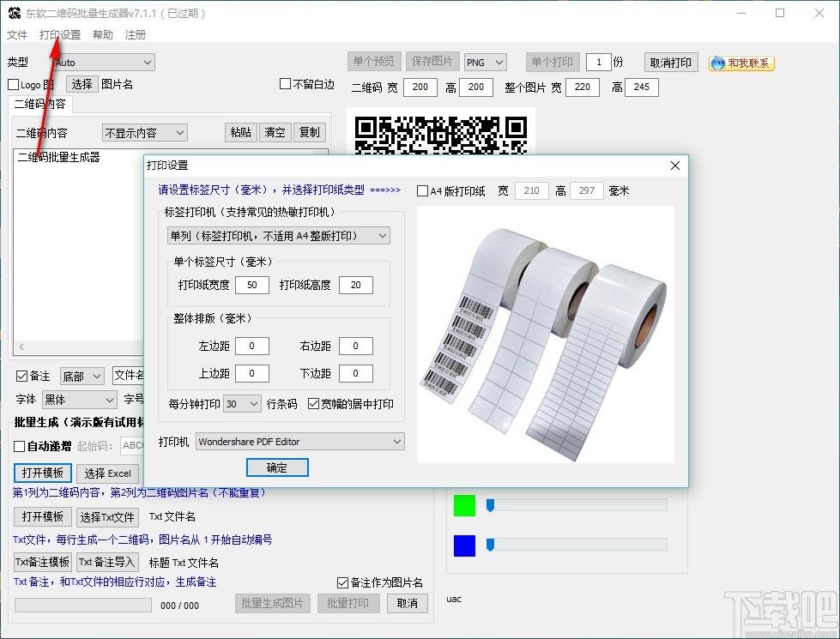Screen dimensions: 840x639
Task: Click 打开模板 beside 选择Txt文件
Action: click(42, 517)
